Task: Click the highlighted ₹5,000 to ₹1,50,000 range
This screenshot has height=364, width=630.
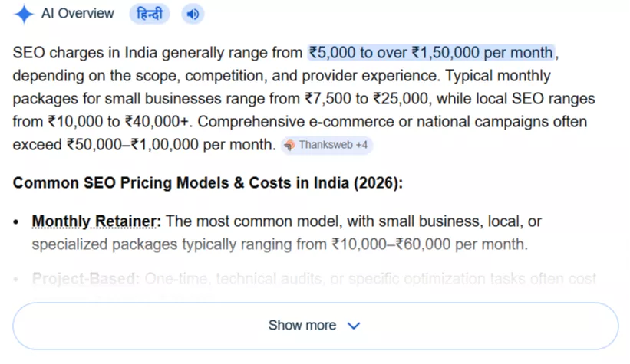Action: coord(430,53)
